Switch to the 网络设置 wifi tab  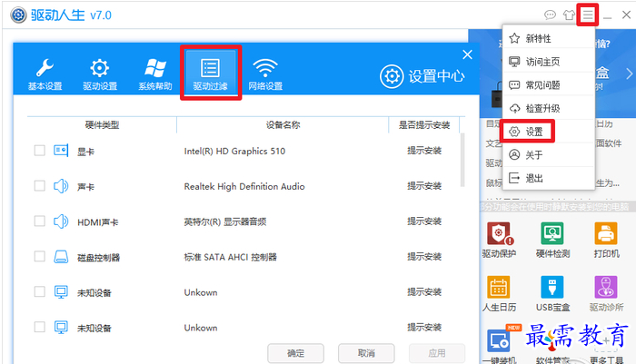tap(265, 74)
